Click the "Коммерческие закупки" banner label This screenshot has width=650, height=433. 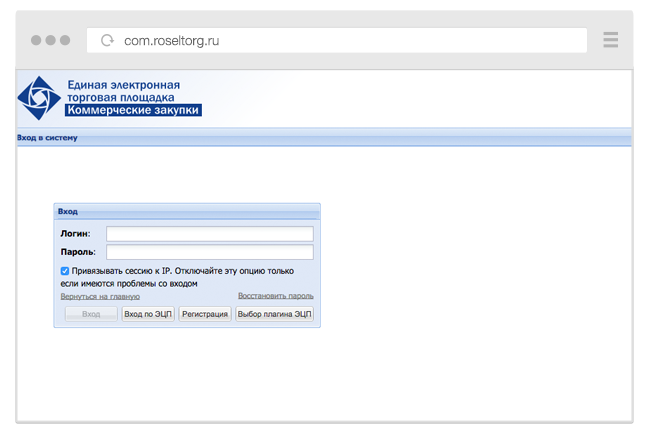(x=134, y=111)
